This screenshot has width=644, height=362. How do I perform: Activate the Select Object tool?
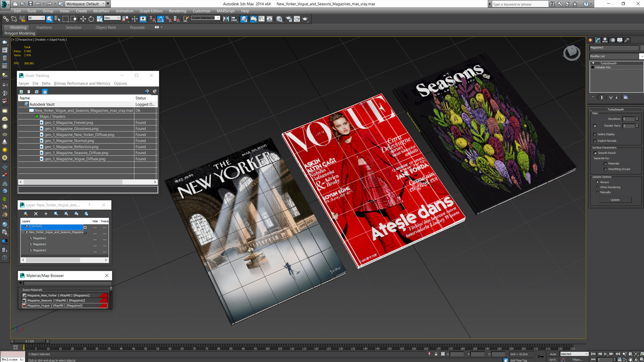49,19
